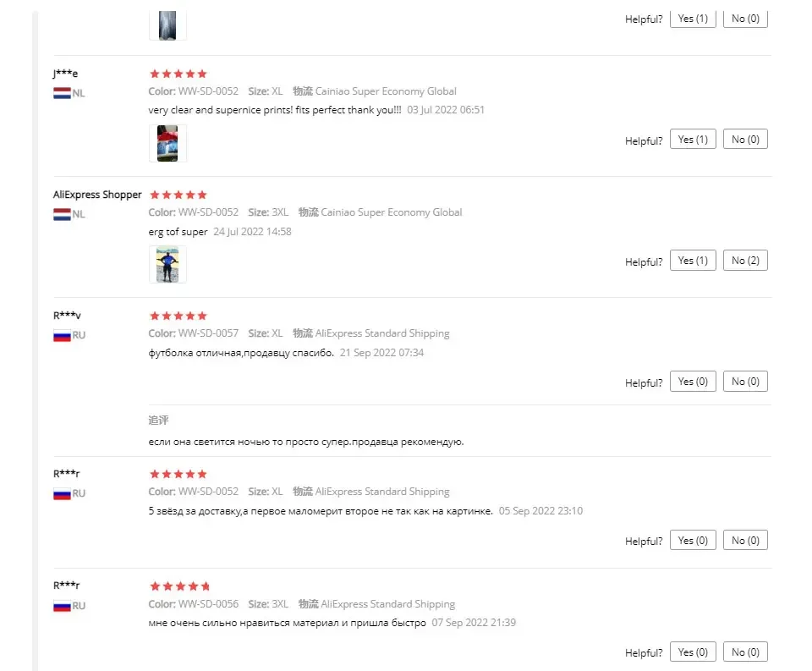Click Russian flag on the 05 Sep review

coord(62,494)
